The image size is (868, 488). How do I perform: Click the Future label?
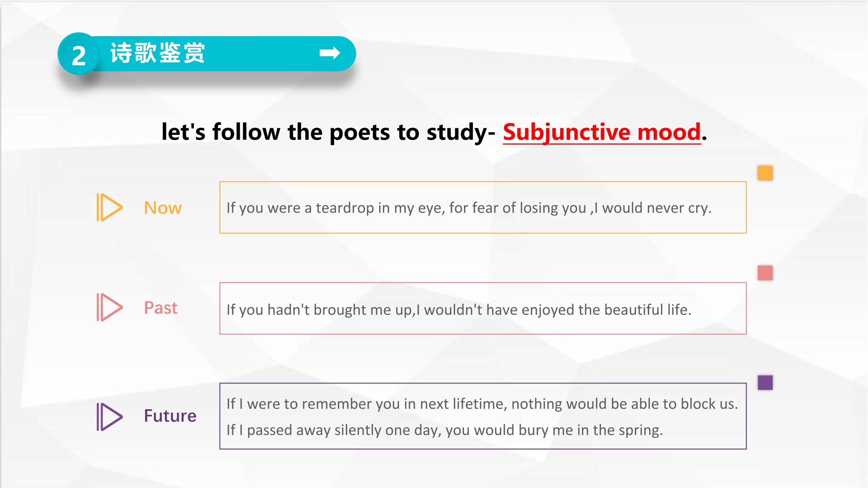click(170, 416)
